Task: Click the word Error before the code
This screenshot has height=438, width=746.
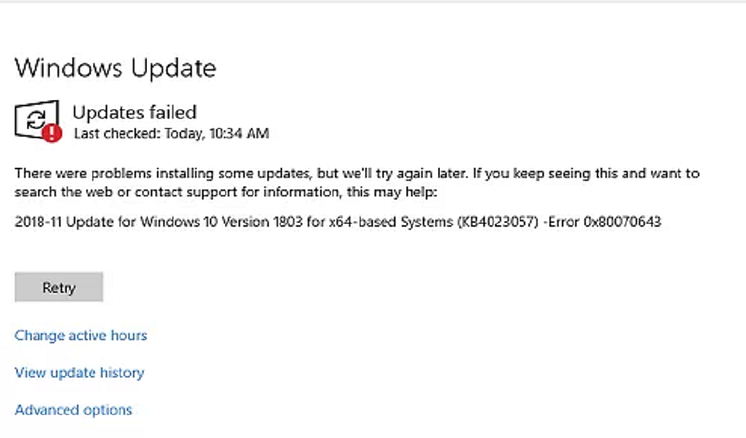Action: (x=564, y=222)
